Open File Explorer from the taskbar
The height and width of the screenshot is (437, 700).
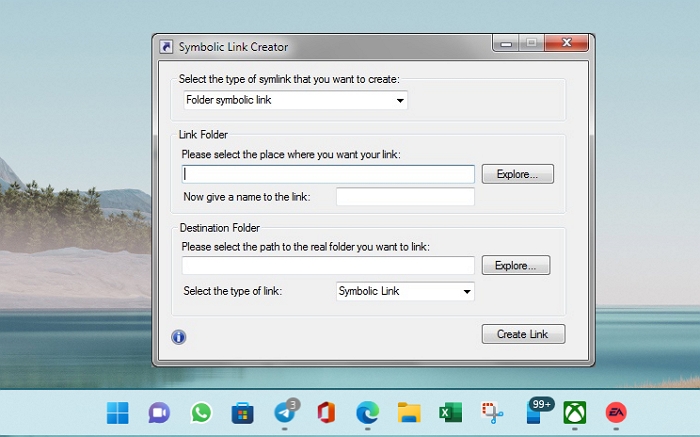(x=409, y=412)
